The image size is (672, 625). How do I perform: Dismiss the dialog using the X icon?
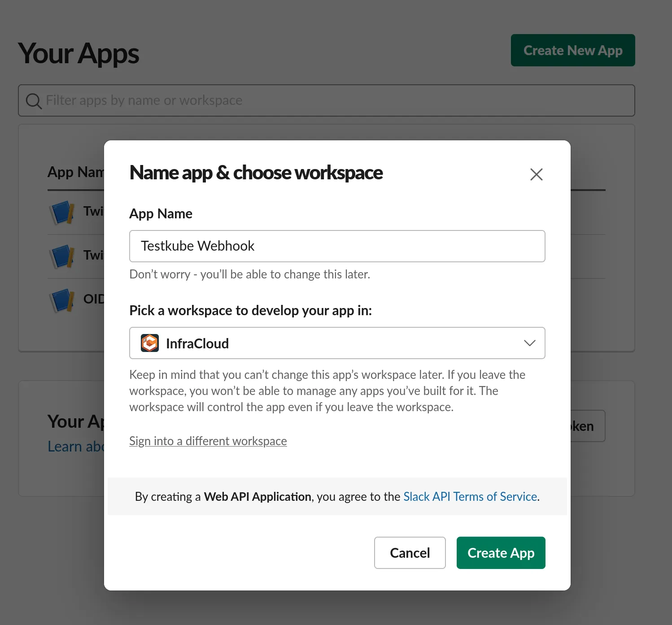click(537, 174)
